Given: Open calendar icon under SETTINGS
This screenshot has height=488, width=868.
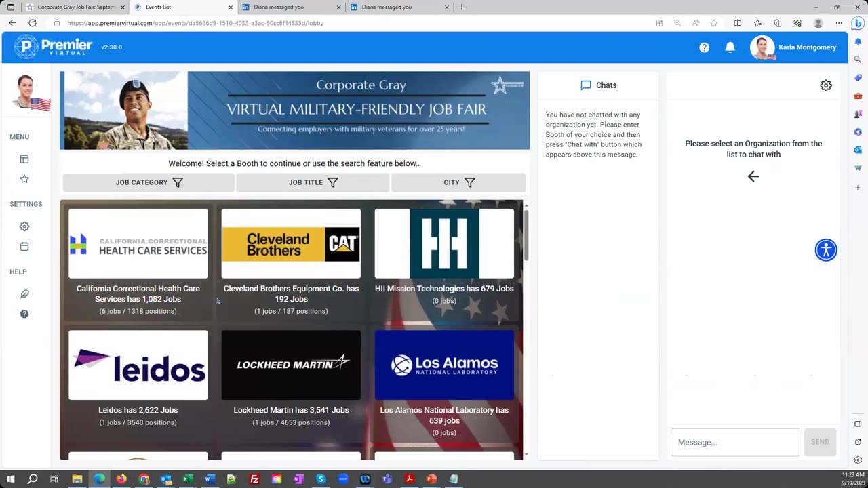Looking at the screenshot, I should 24,247.
